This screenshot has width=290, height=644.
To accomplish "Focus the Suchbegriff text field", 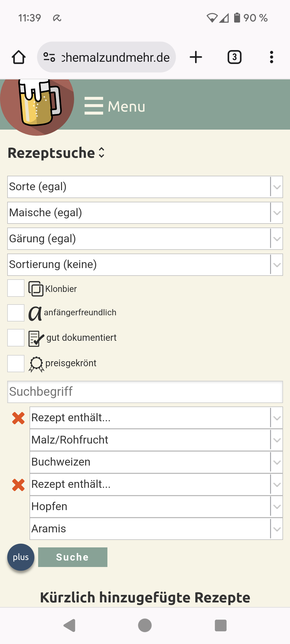I will point(145,392).
